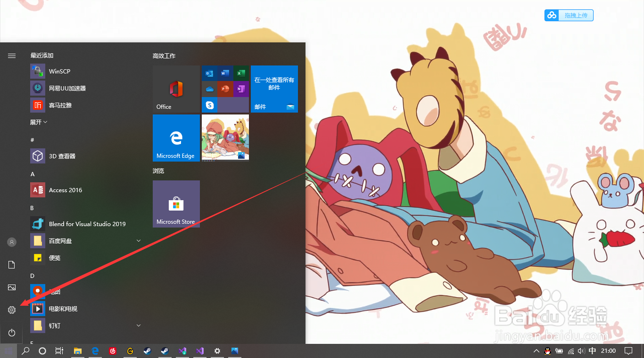
Task: Open Settings gear on taskbar
Action: pos(217,351)
